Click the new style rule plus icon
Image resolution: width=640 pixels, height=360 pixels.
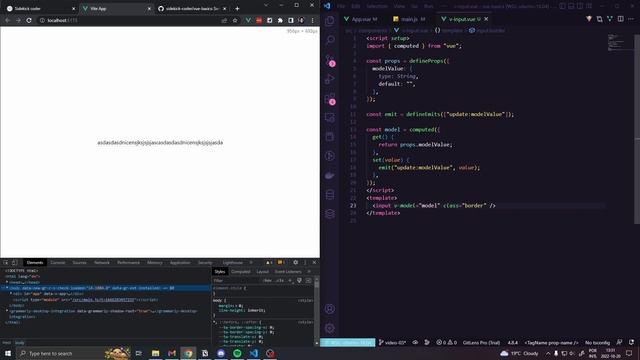[x=290, y=280]
